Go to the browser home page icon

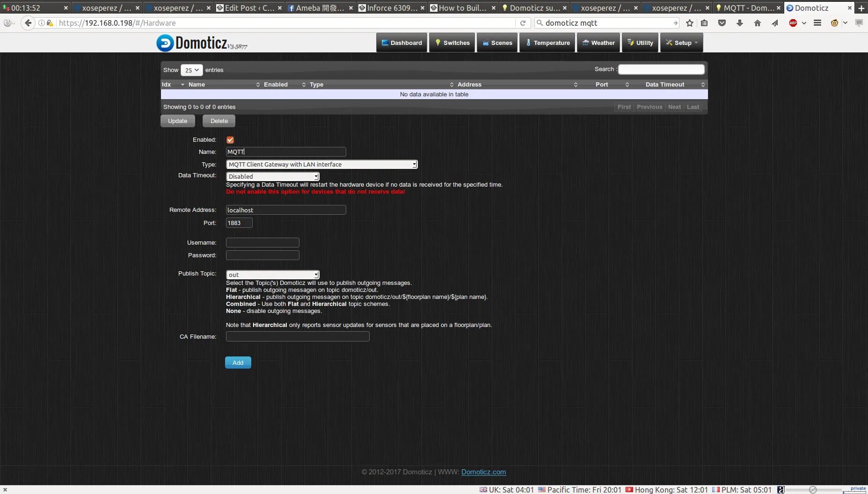click(758, 23)
